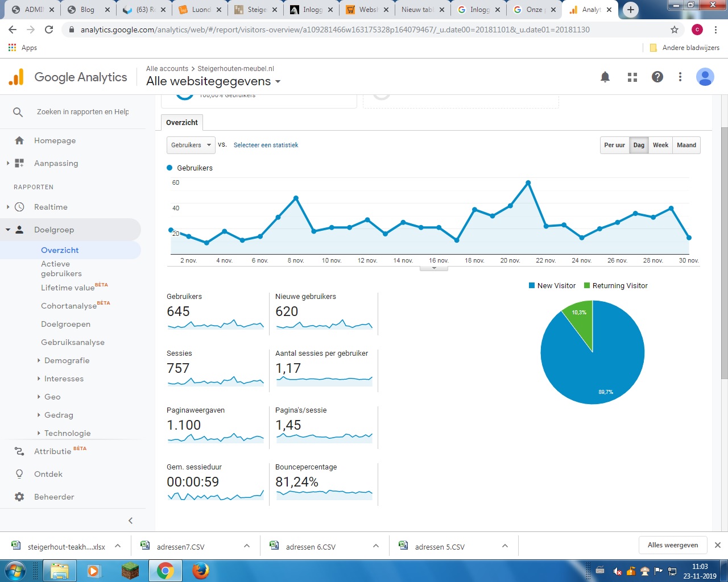This screenshot has width=728, height=582.
Task: Select the Overzicht tab
Action: tap(182, 122)
